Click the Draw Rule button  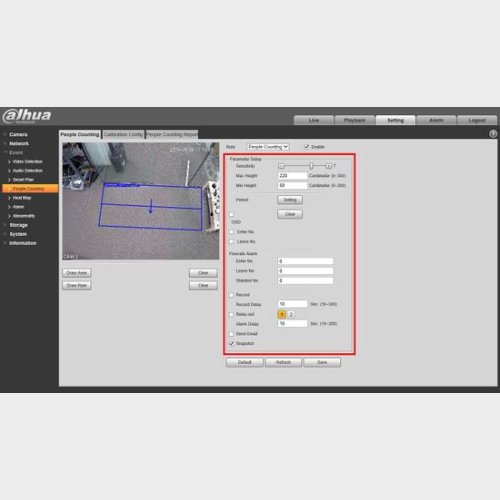pyautogui.click(x=77, y=285)
